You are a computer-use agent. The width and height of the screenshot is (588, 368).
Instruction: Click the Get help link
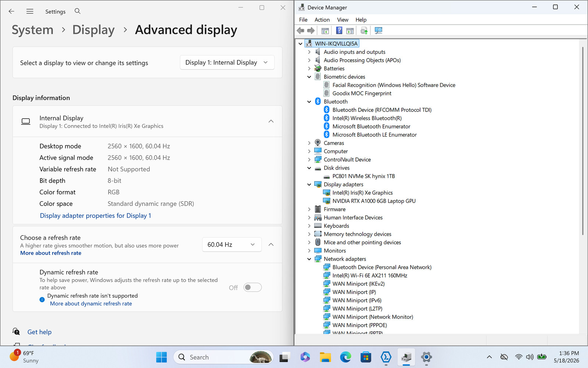click(39, 332)
